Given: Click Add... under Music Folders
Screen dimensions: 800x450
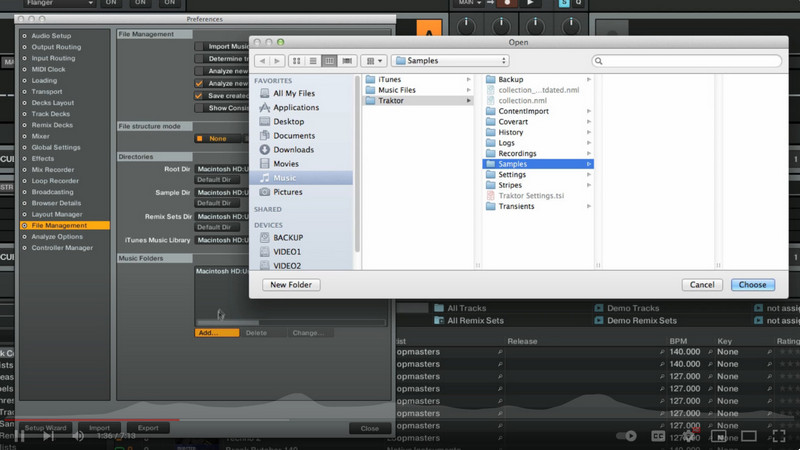Looking at the screenshot, I should 217,333.
